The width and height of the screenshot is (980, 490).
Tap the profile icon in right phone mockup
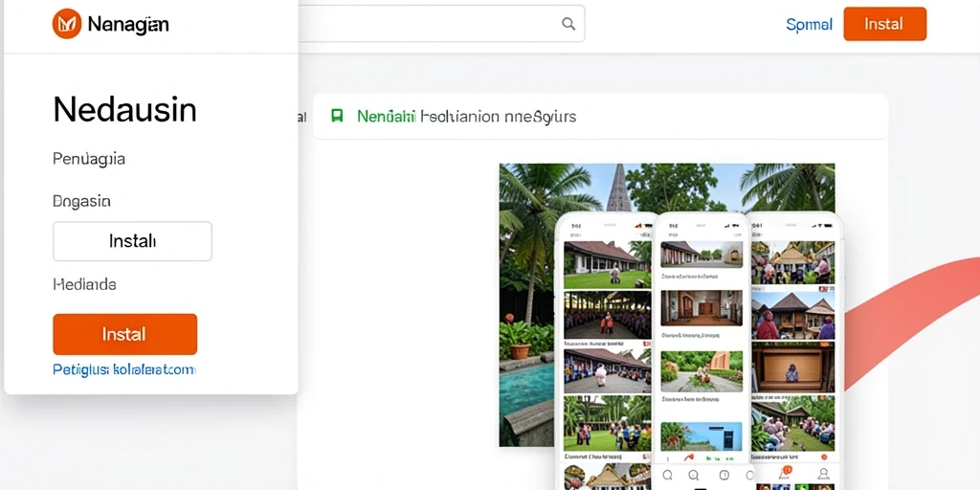click(823, 473)
